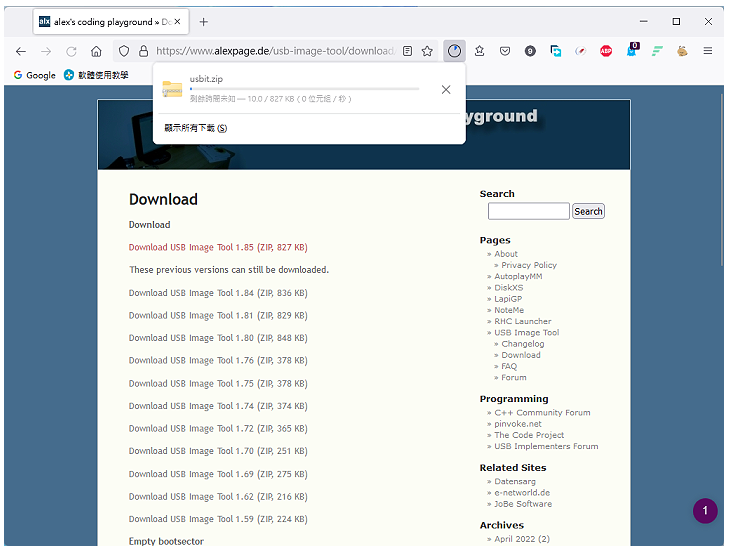Open the Google bookmark
731x550 pixels.
point(35,75)
